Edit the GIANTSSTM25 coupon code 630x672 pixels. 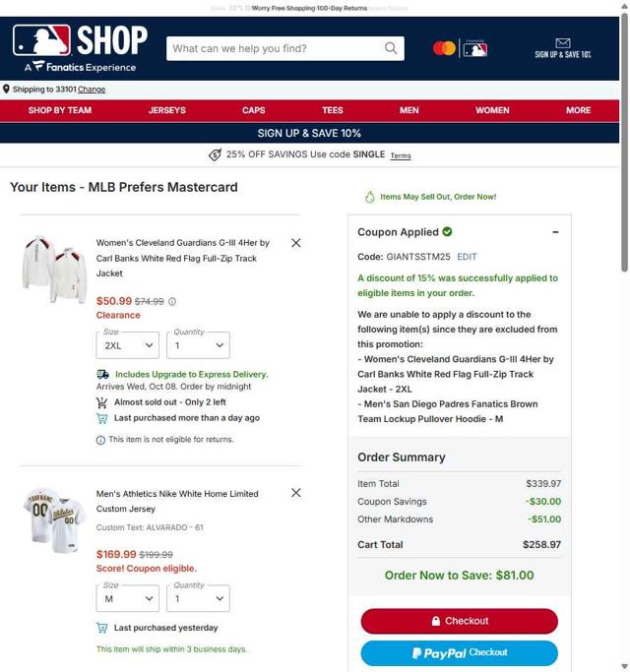(467, 257)
